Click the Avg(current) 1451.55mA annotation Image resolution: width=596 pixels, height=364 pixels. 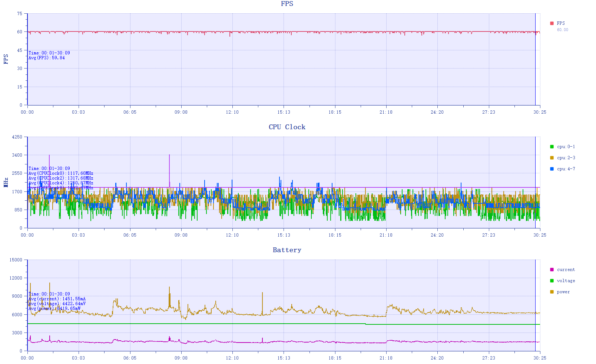coord(57,299)
